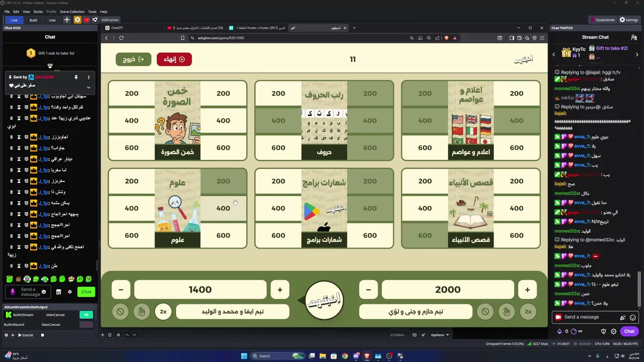The height and width of the screenshot is (362, 644).
Task: Toggle the hand power-up for the 2000 team
Action: (x=507, y=312)
